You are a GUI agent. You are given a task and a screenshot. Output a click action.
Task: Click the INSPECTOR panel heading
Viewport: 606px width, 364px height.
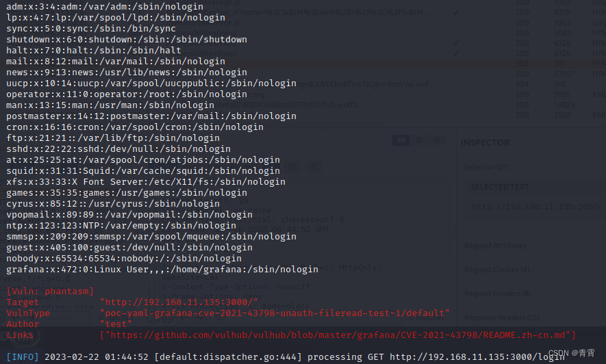[x=485, y=143]
